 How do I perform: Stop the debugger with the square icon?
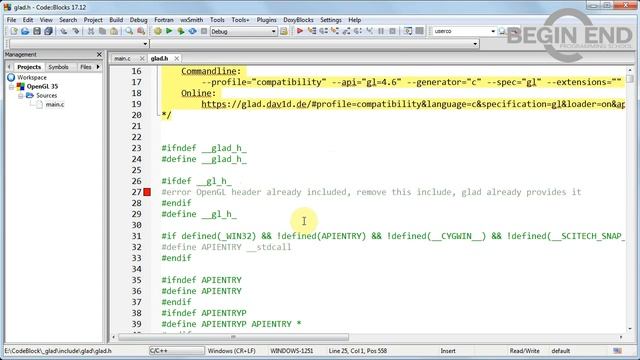tap(392, 31)
